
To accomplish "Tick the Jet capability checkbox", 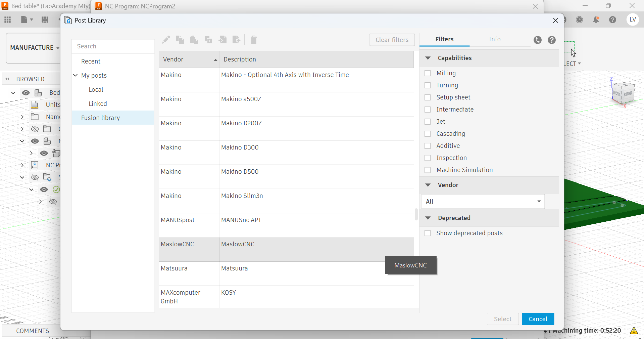I will (428, 122).
